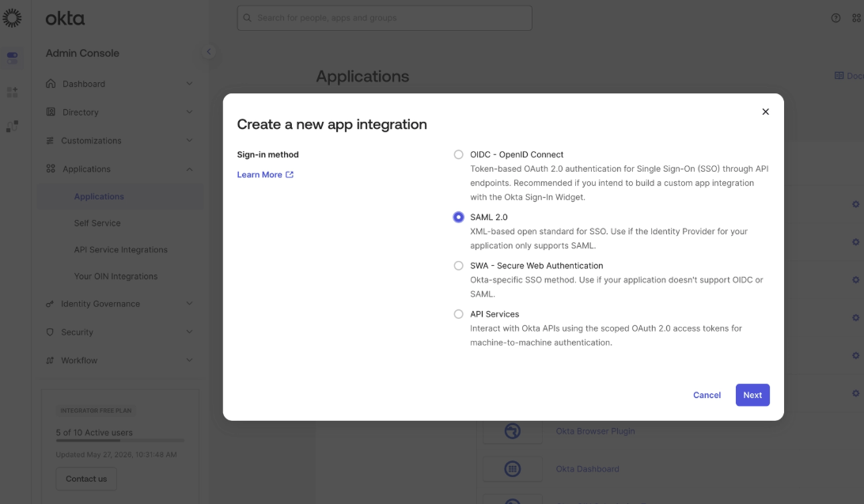Close the dialog with the X icon
This screenshot has height=504, width=864.
pos(765,112)
